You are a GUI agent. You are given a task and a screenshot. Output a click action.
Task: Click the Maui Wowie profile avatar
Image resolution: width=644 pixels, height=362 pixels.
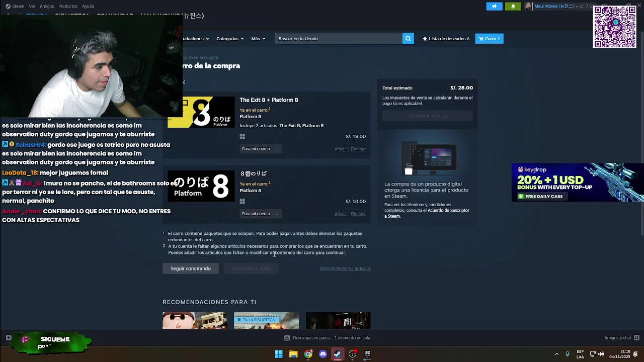click(x=528, y=6)
